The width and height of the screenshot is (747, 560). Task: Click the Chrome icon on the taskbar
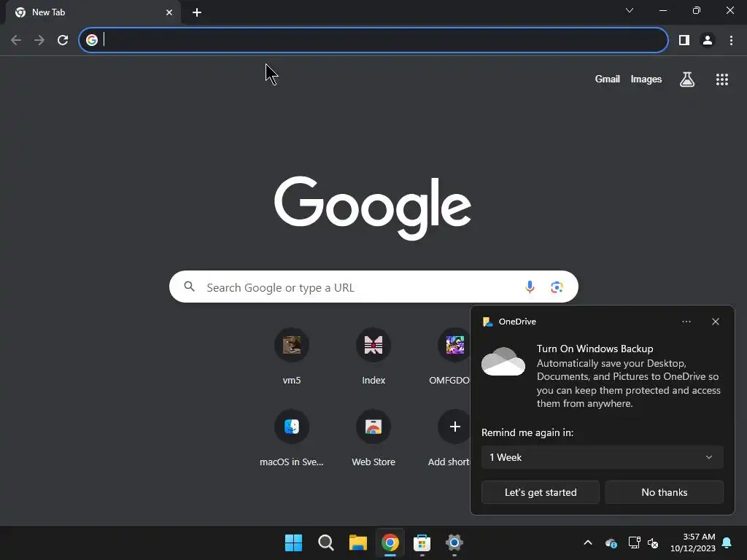[x=390, y=542]
